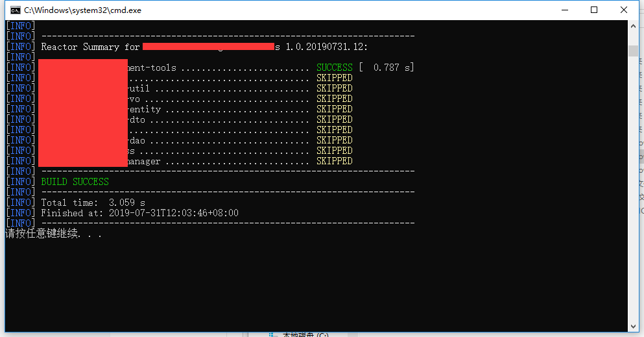
Task: Maximize the cmd.exe window
Action: [594, 10]
